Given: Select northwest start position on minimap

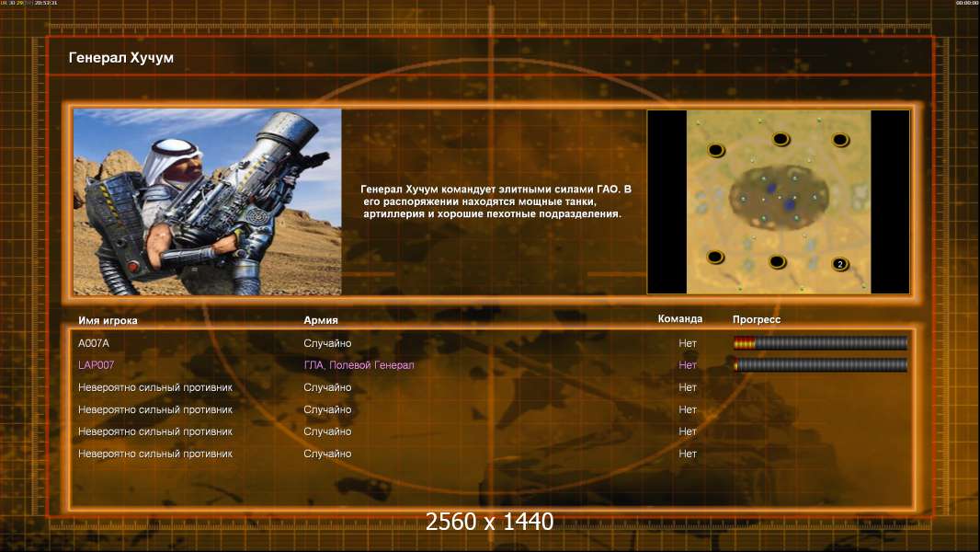Looking at the screenshot, I should pyautogui.click(x=715, y=150).
